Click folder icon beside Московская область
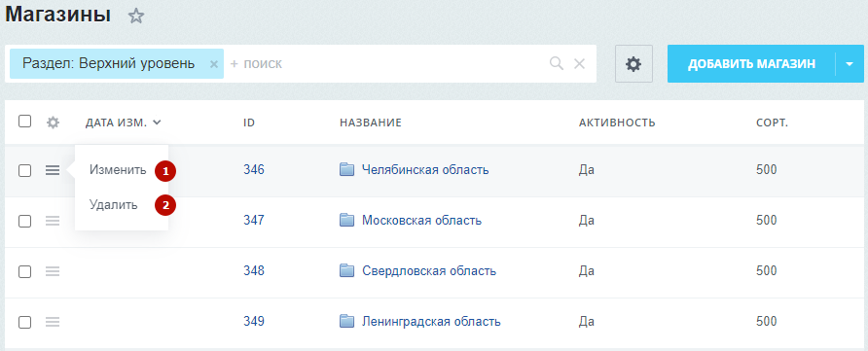Image resolution: width=868 pixels, height=351 pixels. click(x=346, y=221)
